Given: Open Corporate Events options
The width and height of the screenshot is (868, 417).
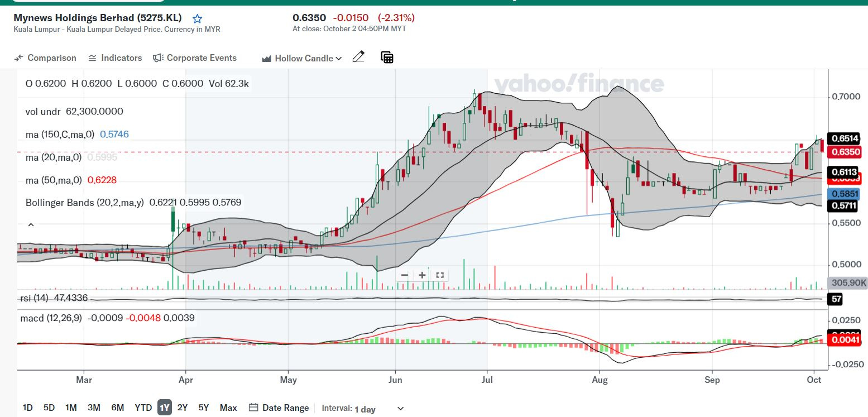Looking at the screenshot, I should coord(195,58).
